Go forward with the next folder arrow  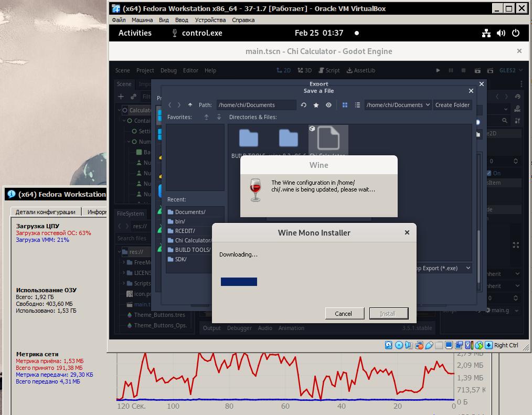tap(179, 105)
